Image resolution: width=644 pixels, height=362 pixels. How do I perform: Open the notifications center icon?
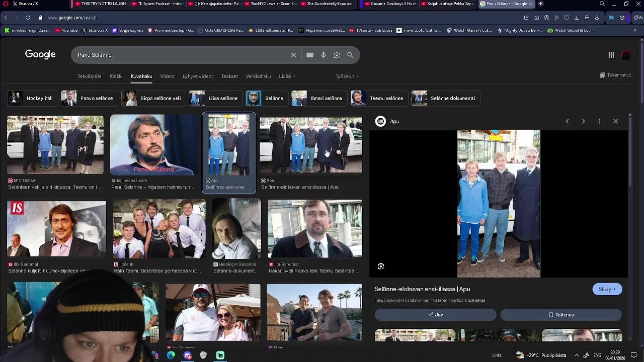(x=634, y=355)
